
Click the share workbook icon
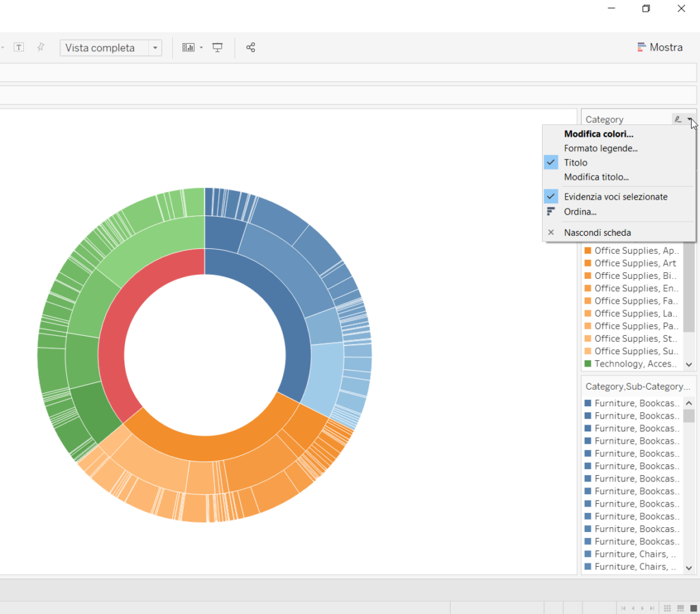[250, 47]
